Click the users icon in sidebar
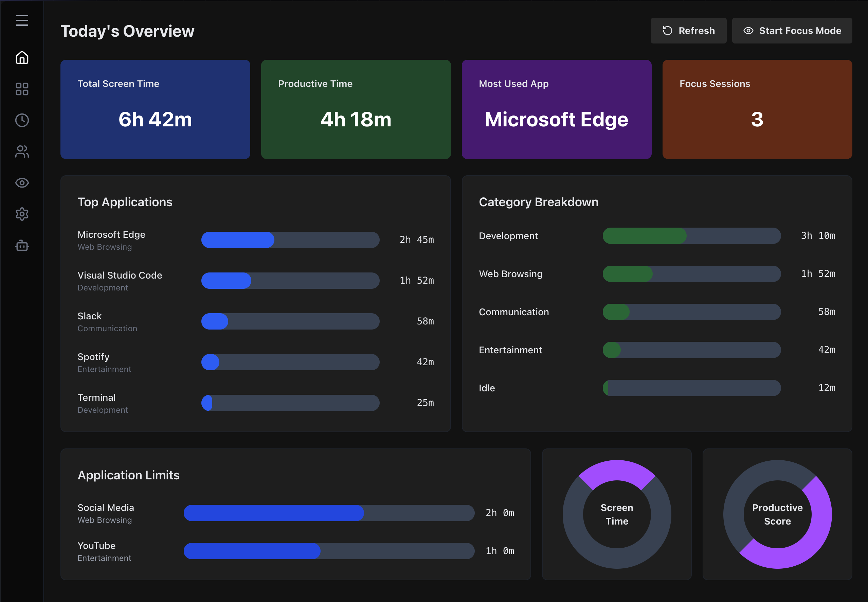Image resolution: width=868 pixels, height=602 pixels. point(22,152)
